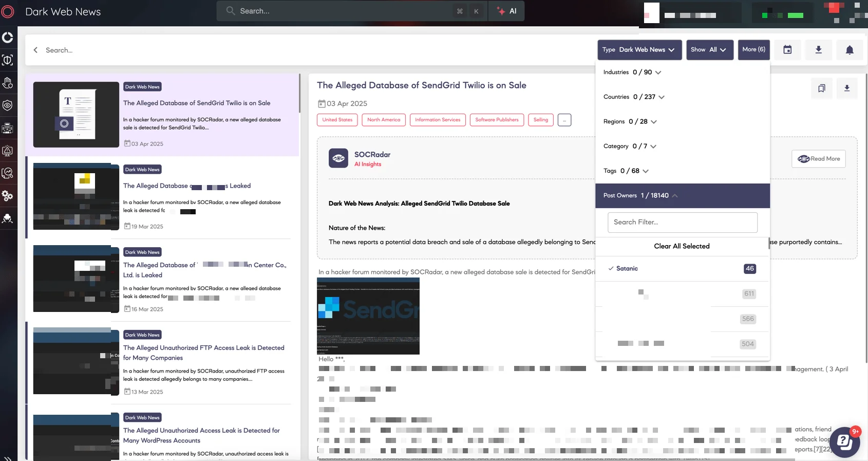Click the AI Insights label
868x461 pixels.
click(368, 164)
